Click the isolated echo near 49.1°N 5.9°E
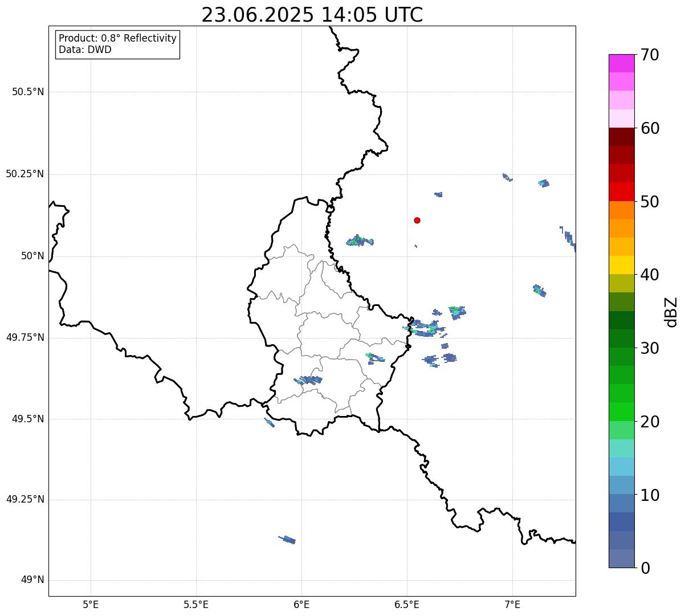The height and width of the screenshot is (616, 685). (x=287, y=539)
